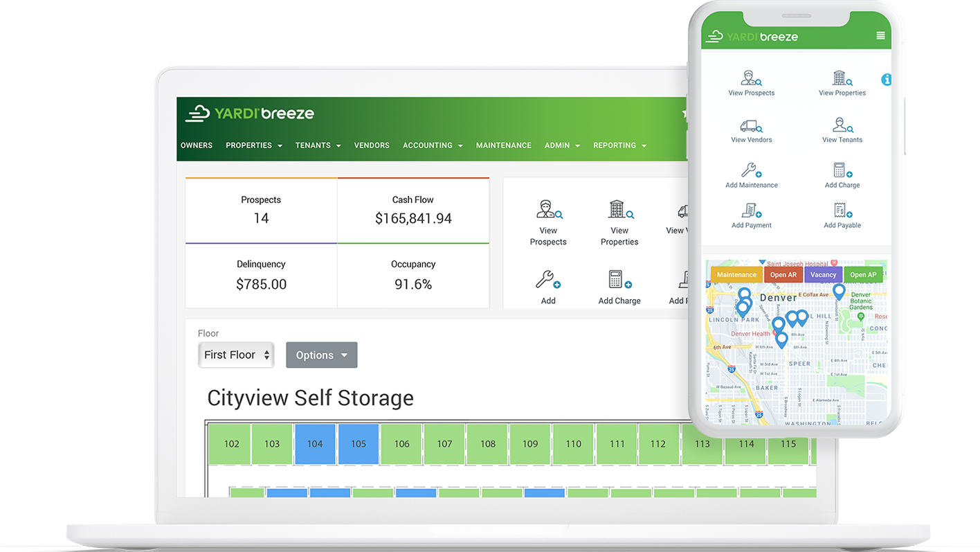This screenshot has height=552, width=980.
Task: Open the hamburger menu on phone header
Action: (880, 36)
